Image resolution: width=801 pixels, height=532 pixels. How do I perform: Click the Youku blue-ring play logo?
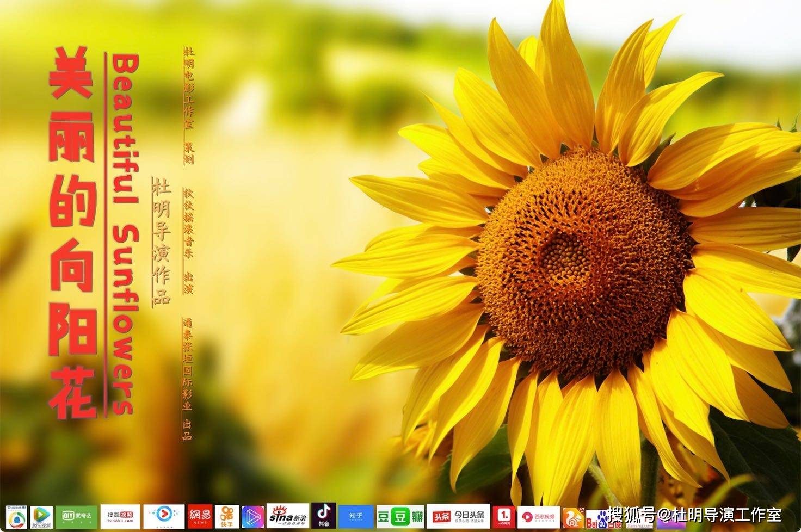[x=164, y=517]
